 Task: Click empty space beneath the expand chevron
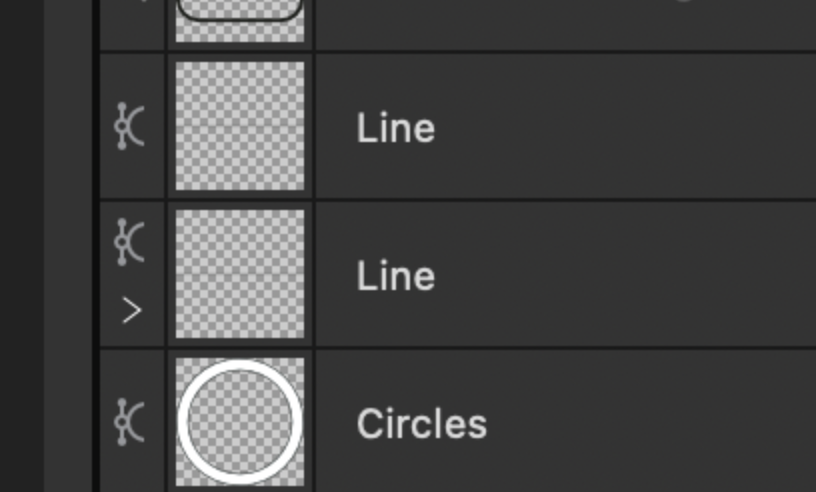[132, 335]
